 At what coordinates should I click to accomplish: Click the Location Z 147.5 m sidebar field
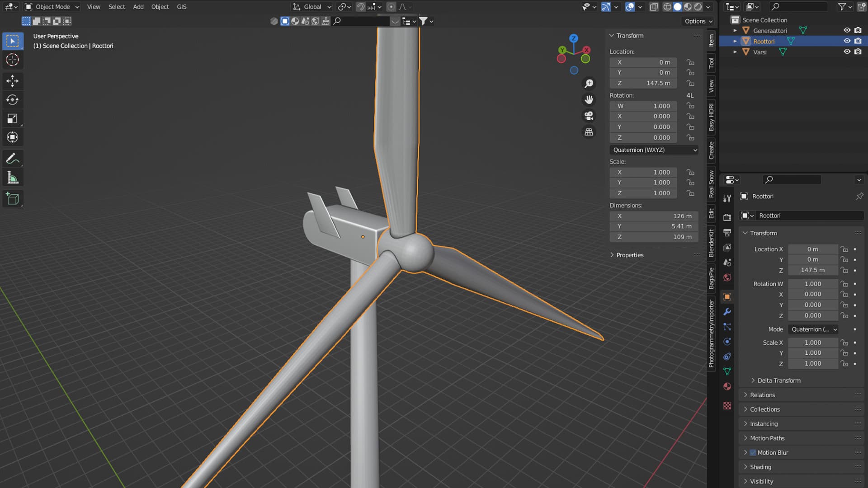(643, 83)
